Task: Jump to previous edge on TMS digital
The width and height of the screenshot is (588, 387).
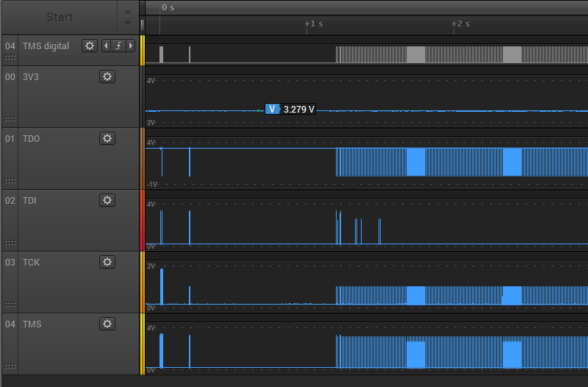Action: tap(106, 46)
